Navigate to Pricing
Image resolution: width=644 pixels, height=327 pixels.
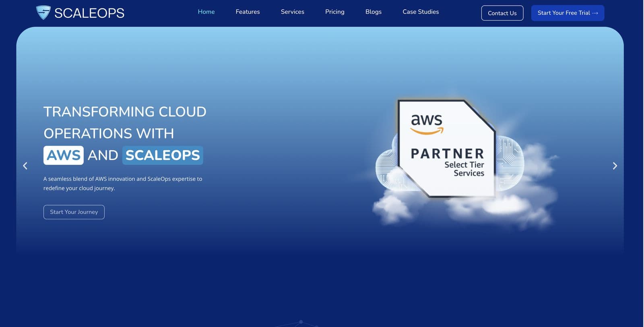[x=335, y=12]
